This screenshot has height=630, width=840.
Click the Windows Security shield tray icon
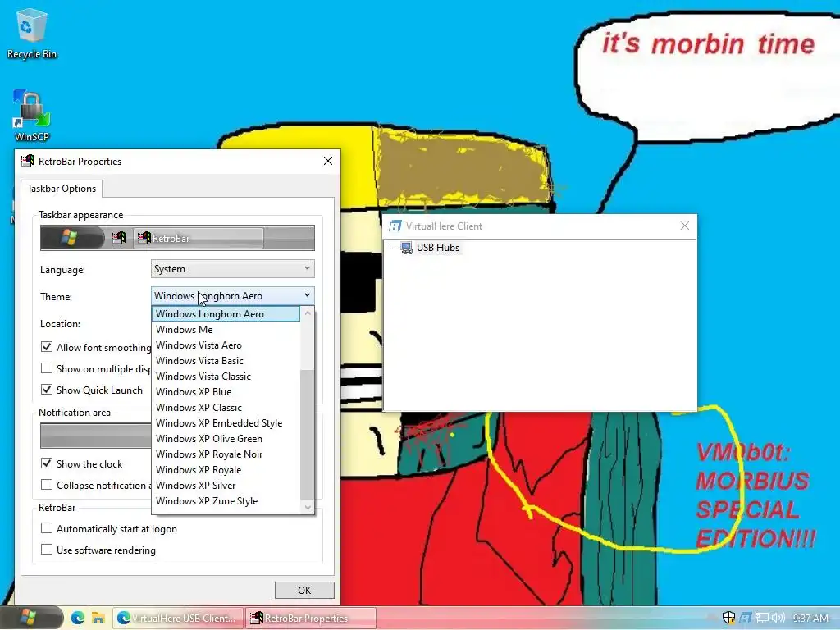tap(728, 618)
